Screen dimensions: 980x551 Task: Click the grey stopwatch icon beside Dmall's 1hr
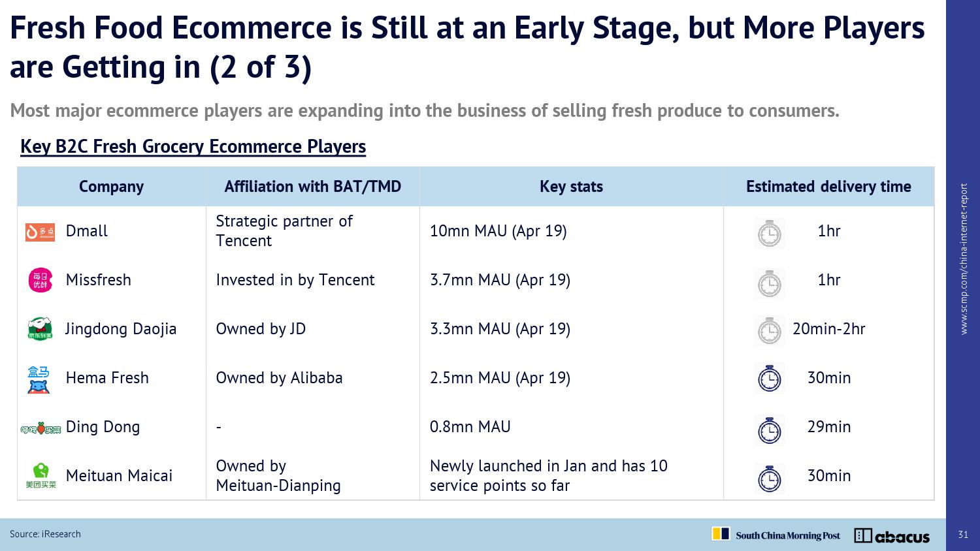point(769,233)
